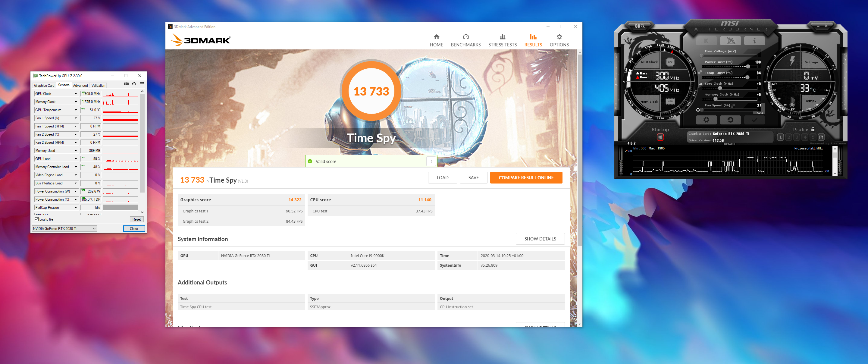Toggle the Auto fan speed button
Viewport: 868px width, 364px height.
(x=760, y=113)
